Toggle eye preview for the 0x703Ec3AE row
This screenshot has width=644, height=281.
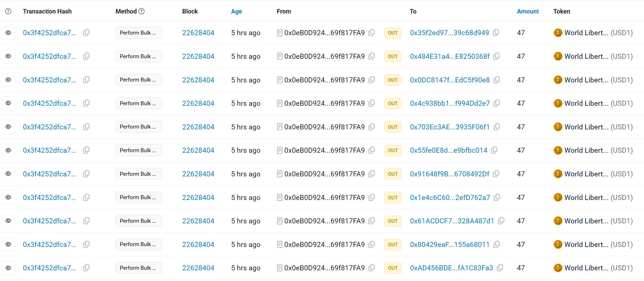8,127
